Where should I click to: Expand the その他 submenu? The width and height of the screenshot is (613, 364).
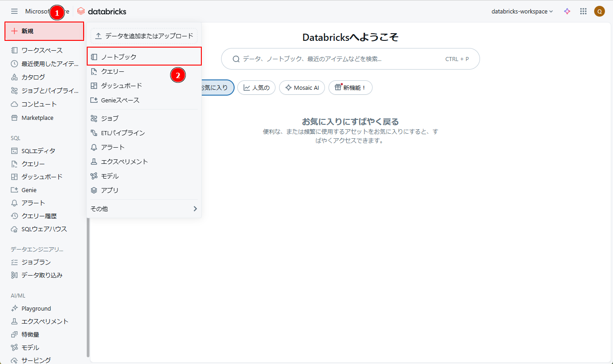point(144,209)
